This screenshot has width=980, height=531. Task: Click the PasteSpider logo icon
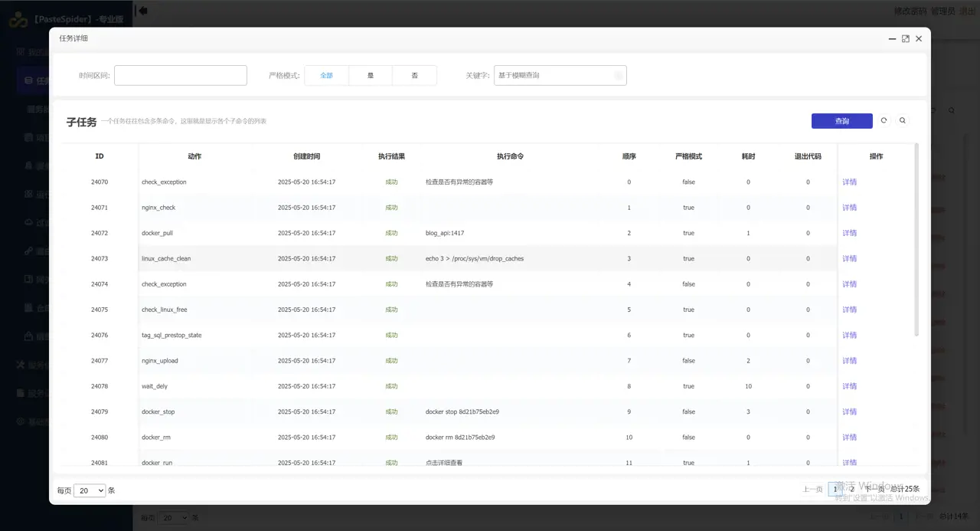[18, 19]
